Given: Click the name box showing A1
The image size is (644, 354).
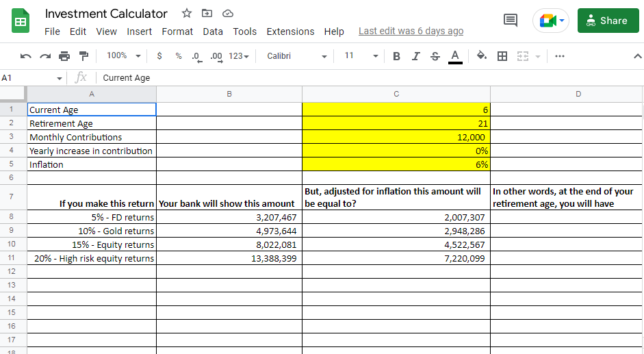Looking at the screenshot, I should (27, 77).
